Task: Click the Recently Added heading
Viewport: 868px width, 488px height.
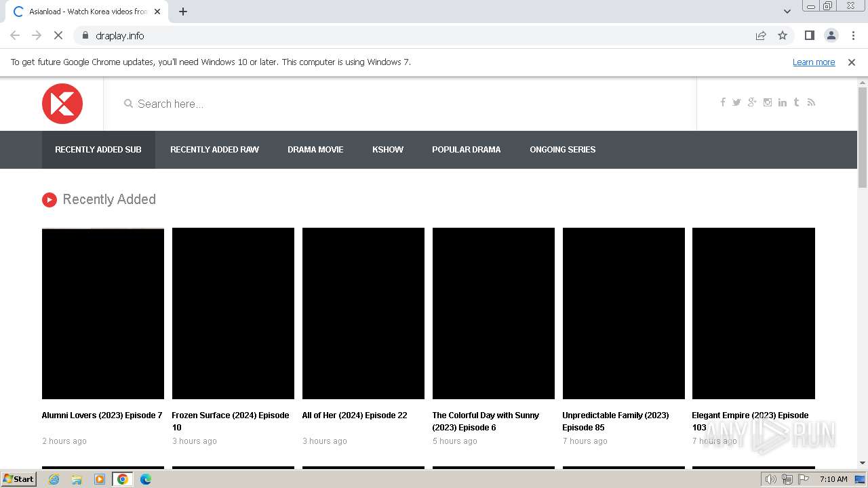Action: tap(109, 199)
